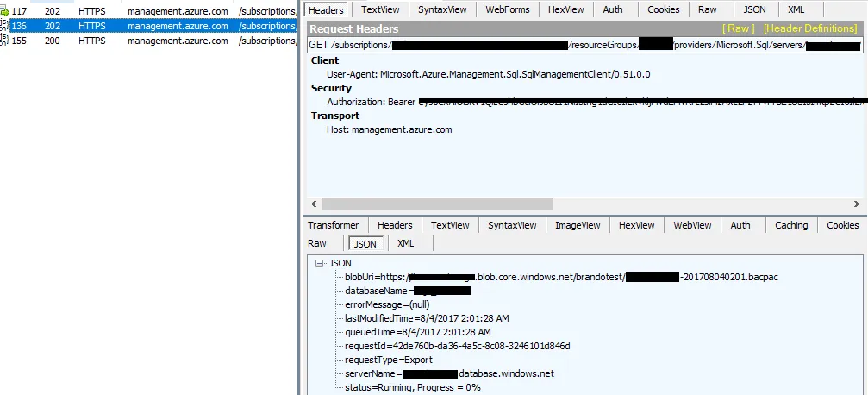Switch to the response Raw tab
The image size is (868, 395).
coord(317,244)
